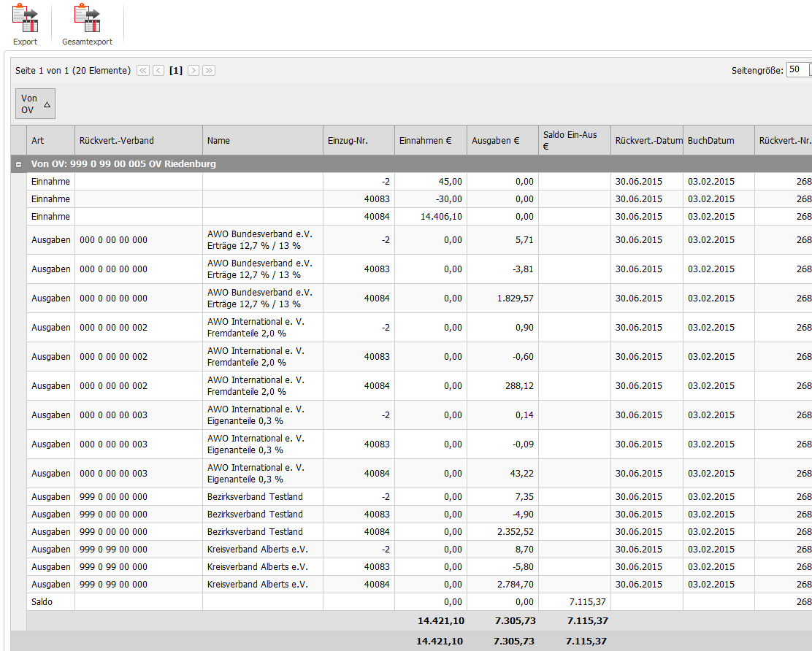This screenshot has height=651, width=812.
Task: Select the -3,81 Ausgaben cell
Action: point(503,269)
